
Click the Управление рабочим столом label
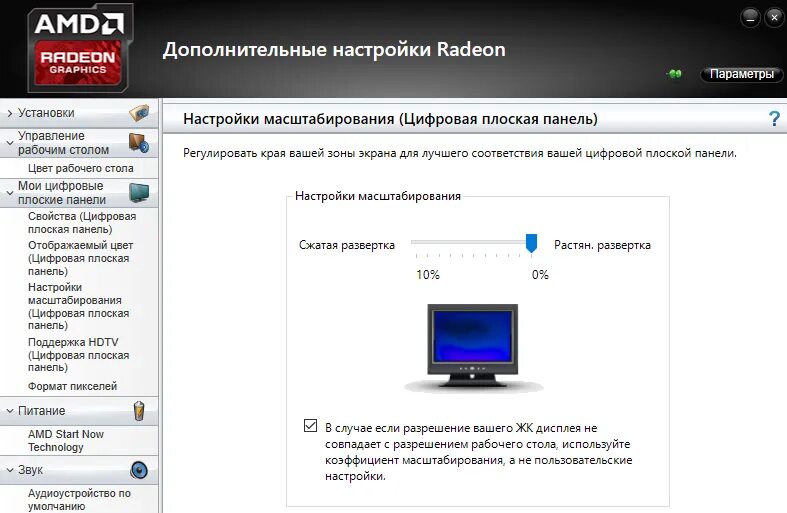63,143
